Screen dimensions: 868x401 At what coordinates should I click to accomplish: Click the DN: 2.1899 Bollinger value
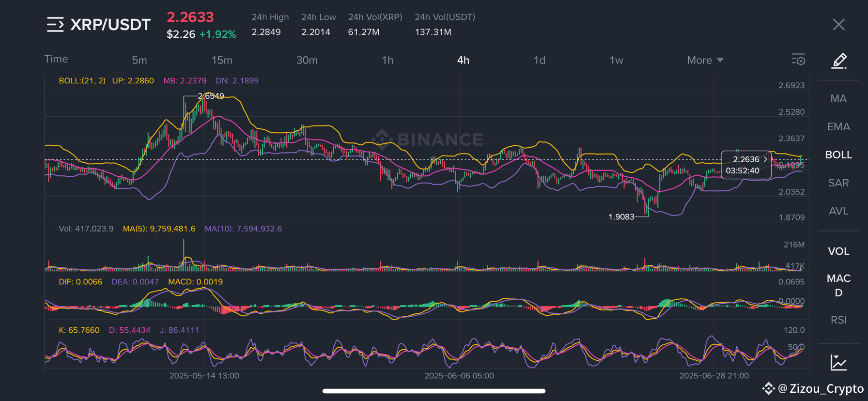[237, 81]
